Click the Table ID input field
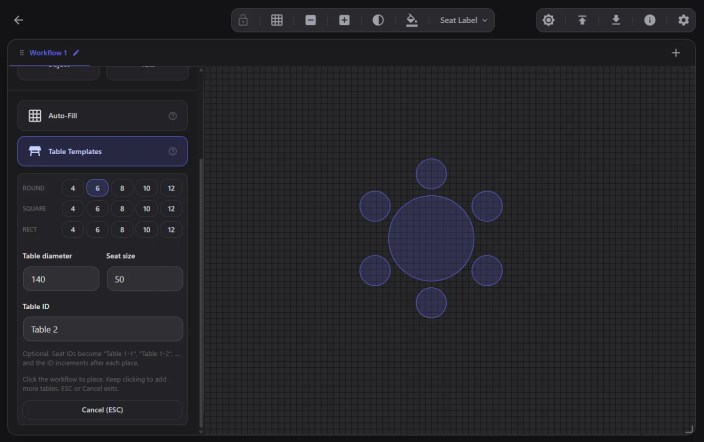Image resolution: width=704 pixels, height=442 pixels. point(103,329)
